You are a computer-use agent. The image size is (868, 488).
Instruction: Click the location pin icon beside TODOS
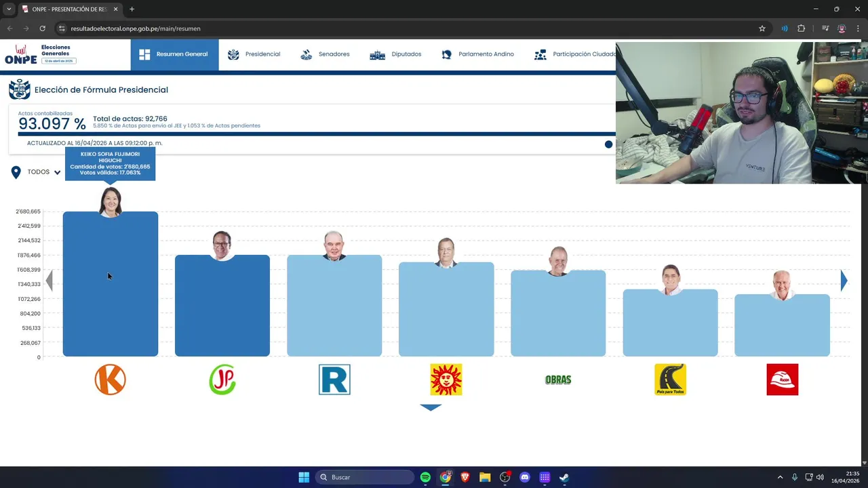click(16, 172)
